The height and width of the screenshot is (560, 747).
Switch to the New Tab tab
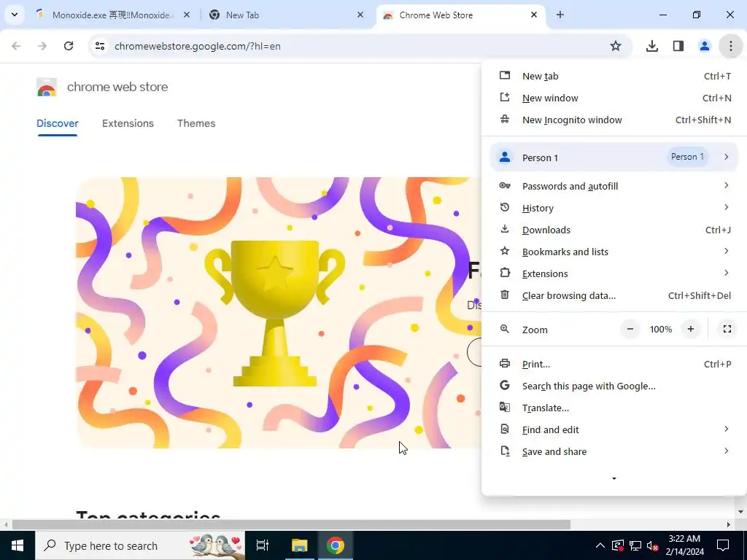pos(286,15)
